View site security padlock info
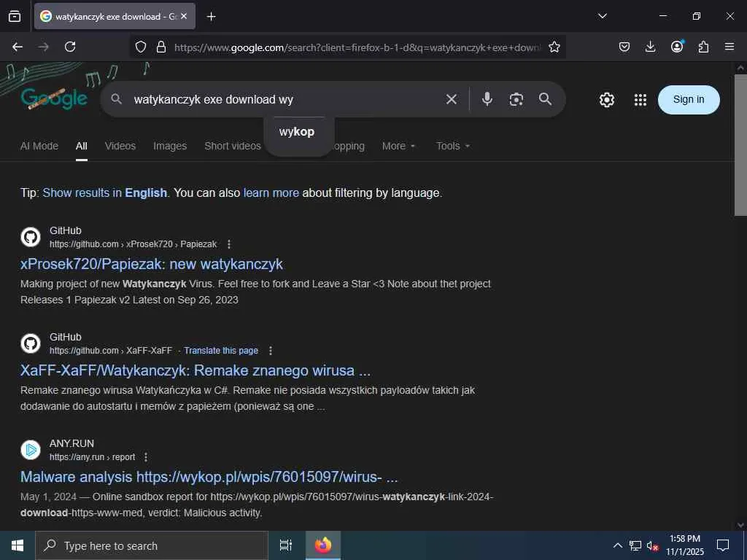 [161, 47]
